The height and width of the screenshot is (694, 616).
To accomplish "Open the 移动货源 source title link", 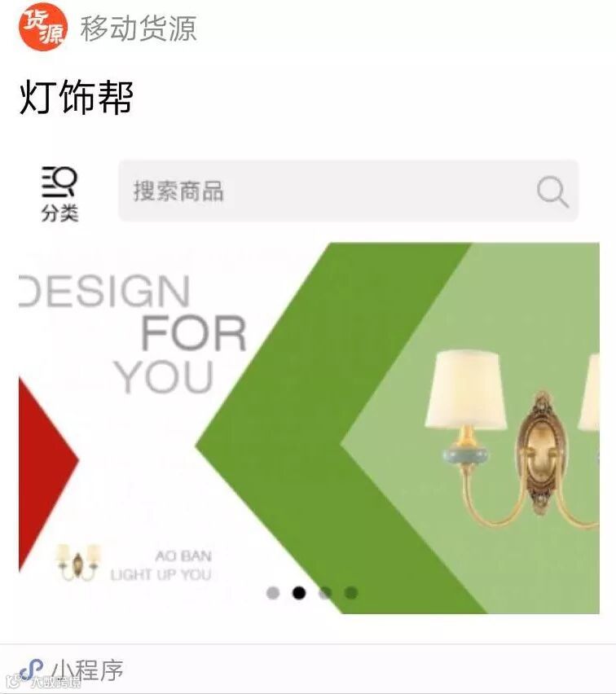I will 139,28.
